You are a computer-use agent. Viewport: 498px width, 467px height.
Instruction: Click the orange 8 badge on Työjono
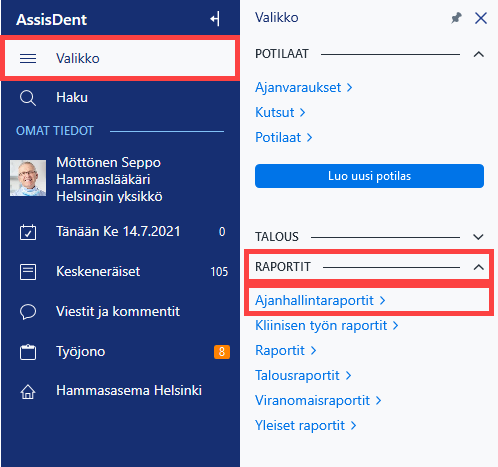point(222,352)
